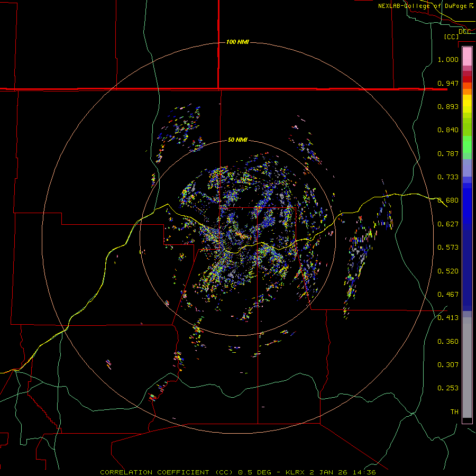Click the 0.733 scale value

(x=448, y=177)
